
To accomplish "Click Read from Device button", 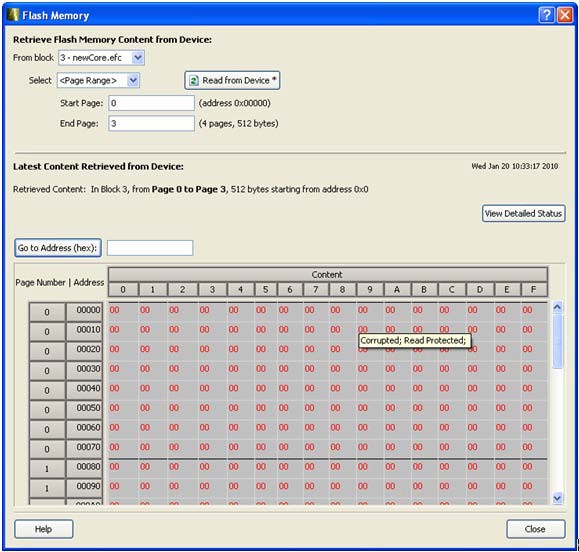I will coord(232,80).
